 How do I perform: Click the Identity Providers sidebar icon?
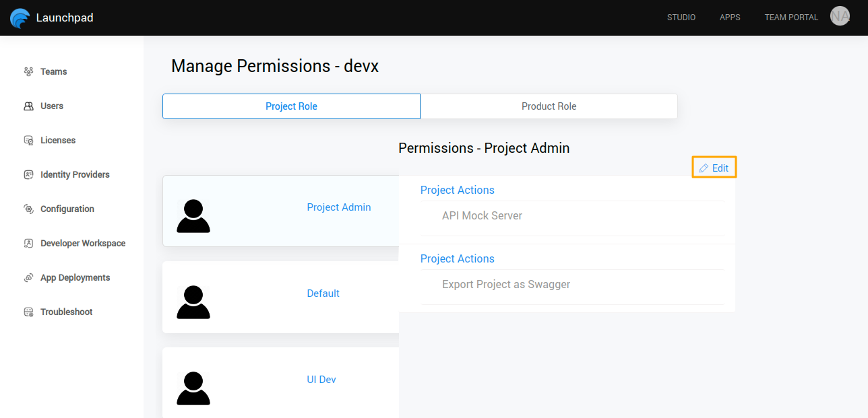pyautogui.click(x=28, y=175)
